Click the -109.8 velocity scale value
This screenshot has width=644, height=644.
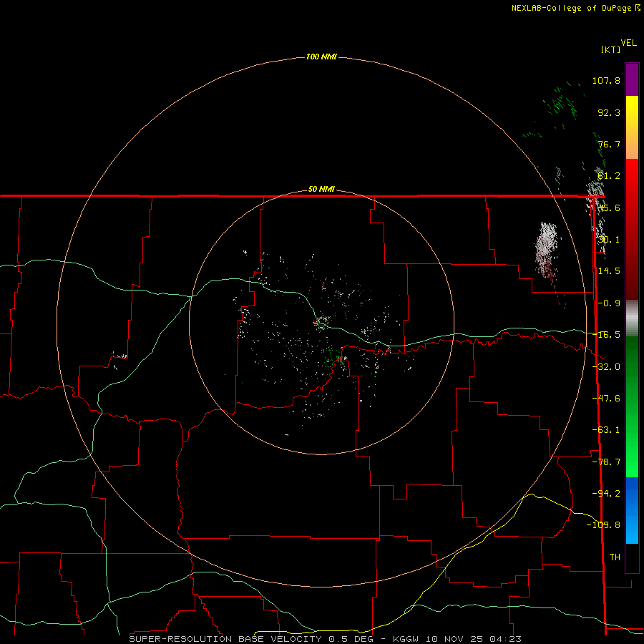pos(603,525)
